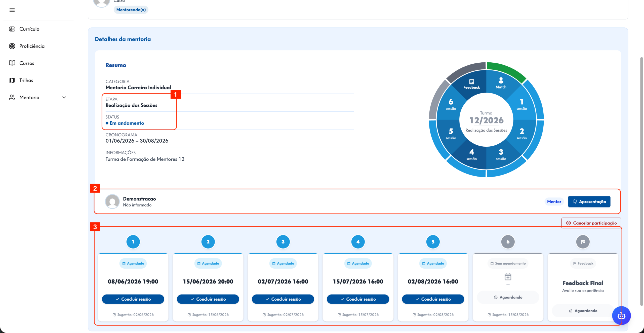Expand the Mentoria sidebar chevron
The image size is (644, 333).
click(x=64, y=97)
